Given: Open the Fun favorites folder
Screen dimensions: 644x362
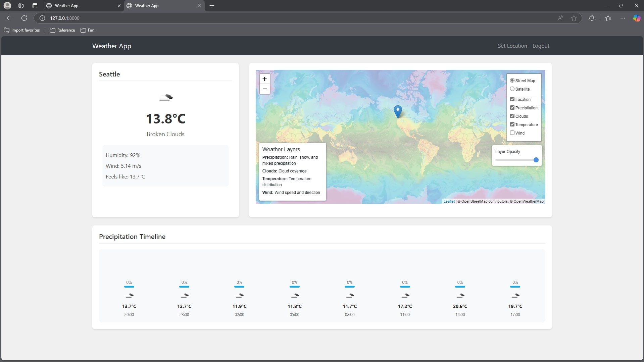Looking at the screenshot, I should point(88,30).
